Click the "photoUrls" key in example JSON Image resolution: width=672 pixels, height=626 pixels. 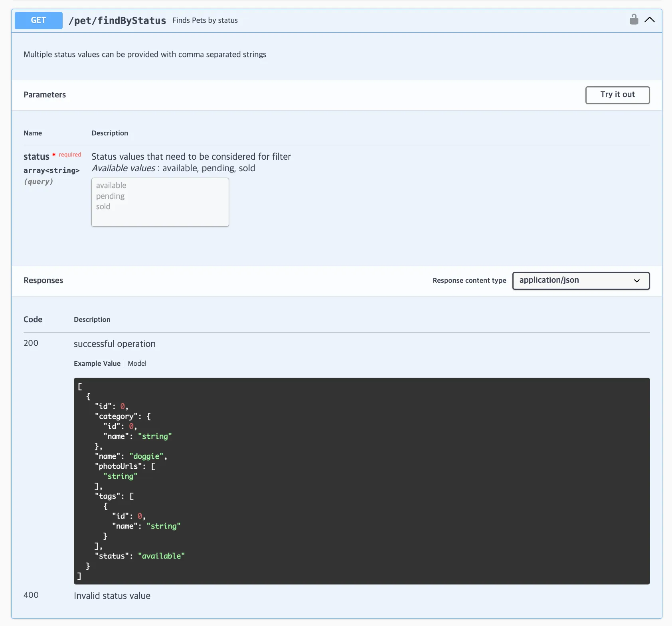[x=118, y=466]
